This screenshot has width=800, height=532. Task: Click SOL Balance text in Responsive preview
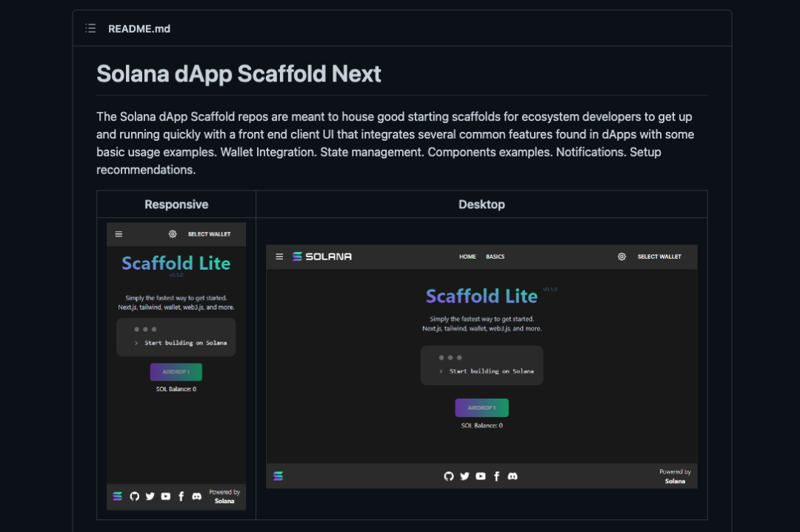(x=176, y=389)
